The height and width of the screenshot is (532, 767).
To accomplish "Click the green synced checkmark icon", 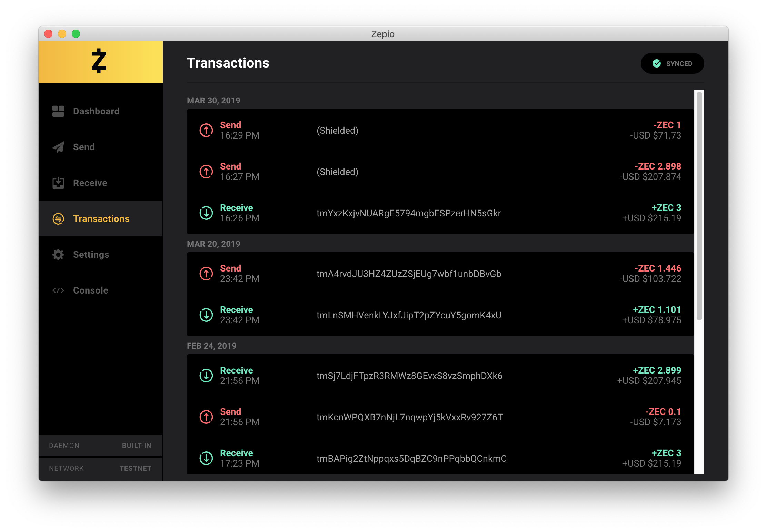I will click(x=657, y=63).
